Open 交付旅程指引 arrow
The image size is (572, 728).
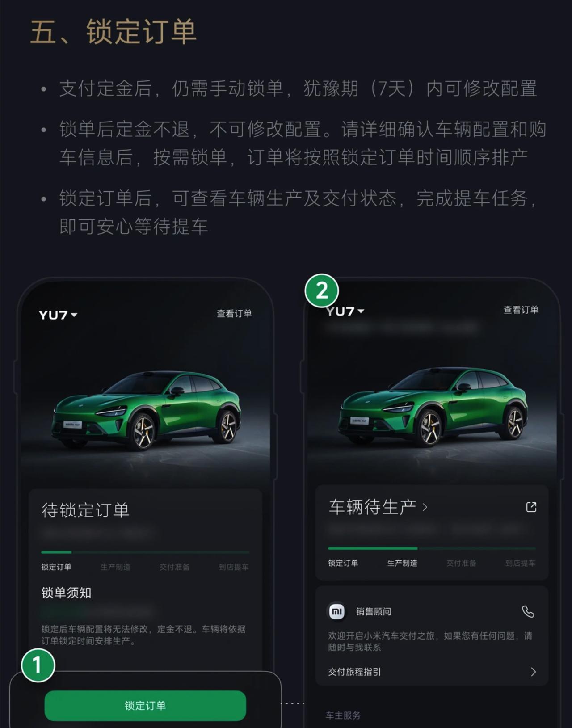[x=533, y=672]
